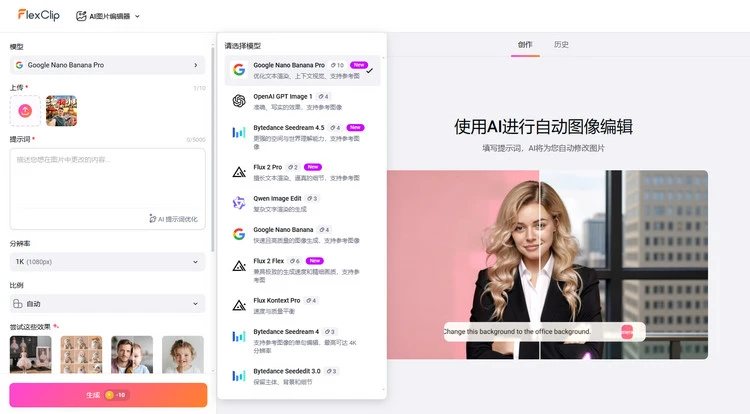Click the before-after comparison divider on sample image
Screen dimensions: 750x414
pos(540,265)
